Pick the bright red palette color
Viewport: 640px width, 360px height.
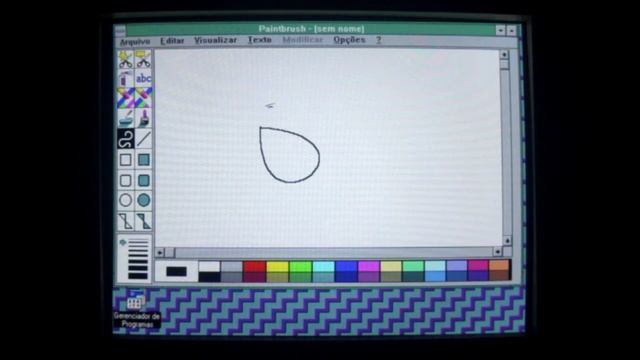pyautogui.click(x=254, y=267)
